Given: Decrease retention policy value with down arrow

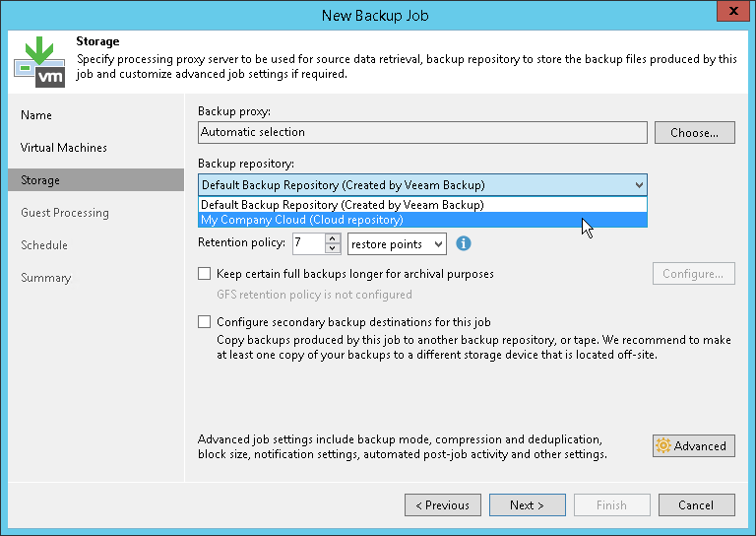Looking at the screenshot, I should click(x=333, y=248).
